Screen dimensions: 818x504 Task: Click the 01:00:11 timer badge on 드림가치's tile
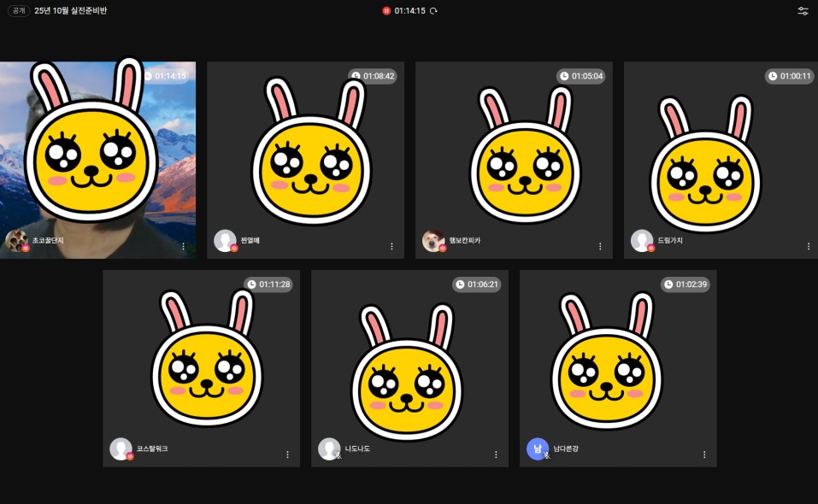click(x=789, y=76)
